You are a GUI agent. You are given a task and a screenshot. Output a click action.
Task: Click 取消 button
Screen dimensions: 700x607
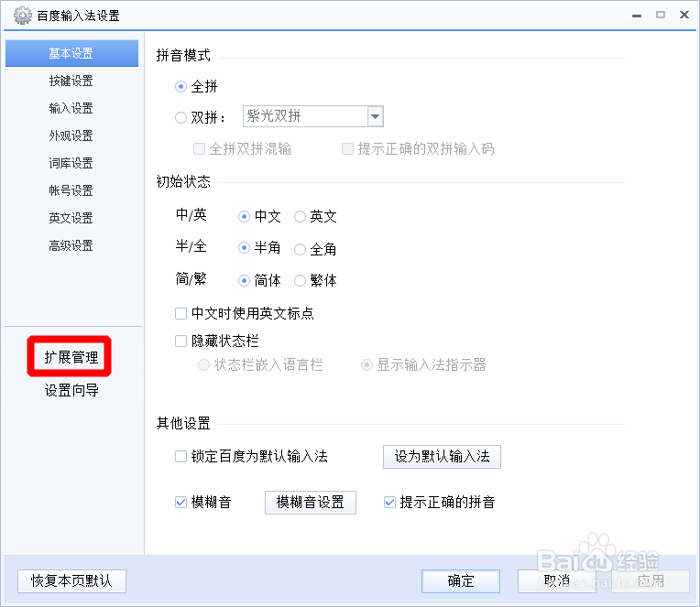coord(557,581)
